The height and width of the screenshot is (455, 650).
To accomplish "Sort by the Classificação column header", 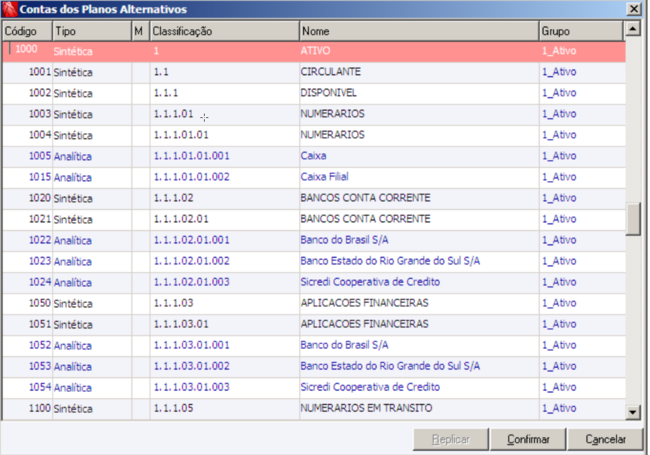I will (224, 31).
